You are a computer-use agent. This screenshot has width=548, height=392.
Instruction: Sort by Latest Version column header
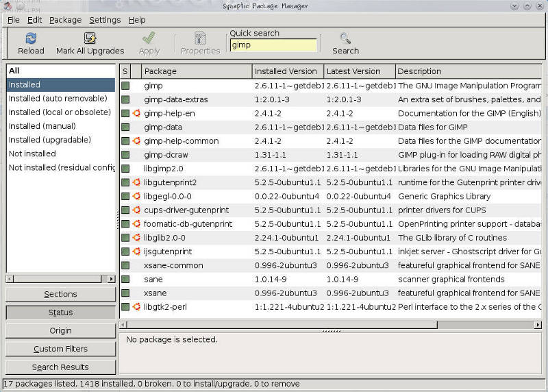pyautogui.click(x=359, y=71)
